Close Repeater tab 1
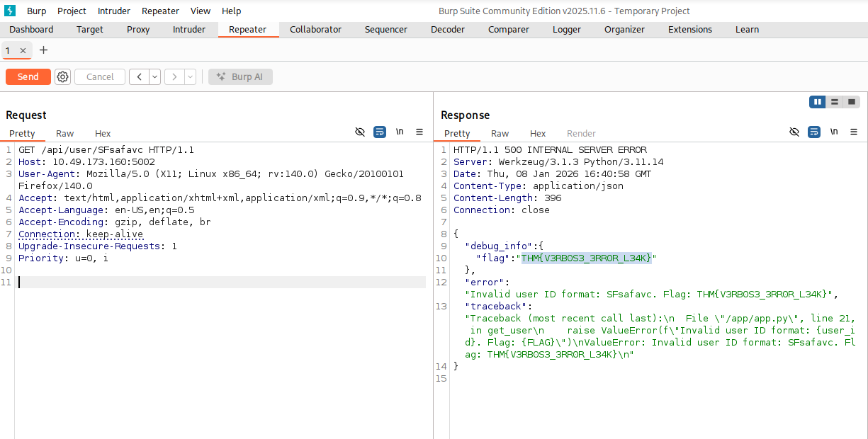Viewport: 868px width, 439px height. [x=23, y=51]
